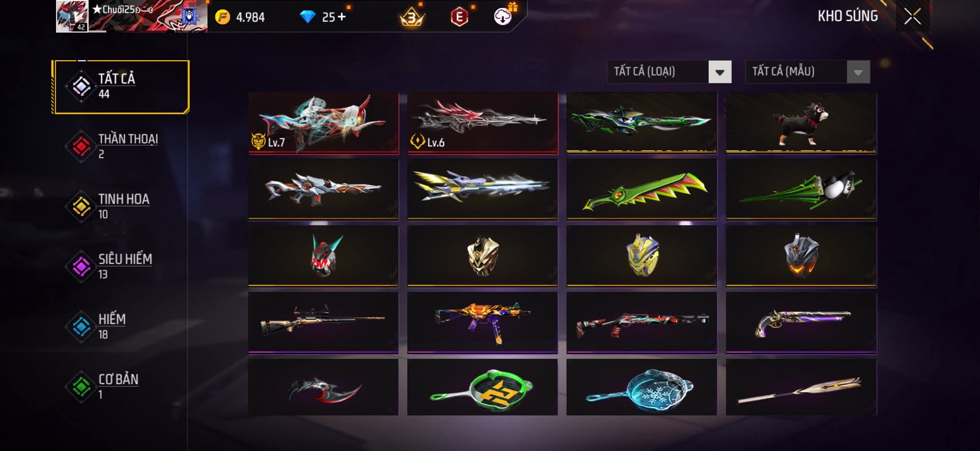Image resolution: width=980 pixels, height=451 pixels.
Task: Open the red hexagon E badge
Action: point(459,17)
